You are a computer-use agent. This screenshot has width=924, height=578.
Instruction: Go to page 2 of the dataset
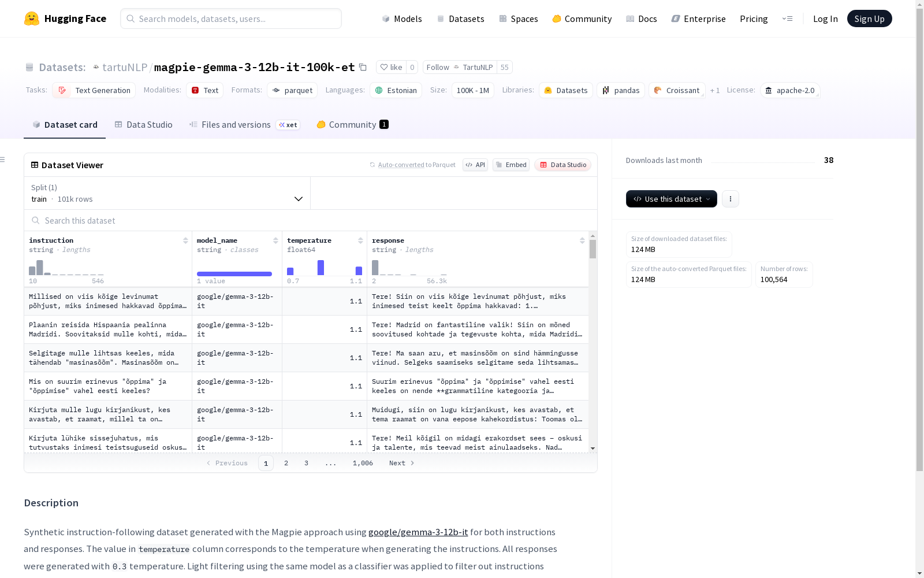pos(286,463)
